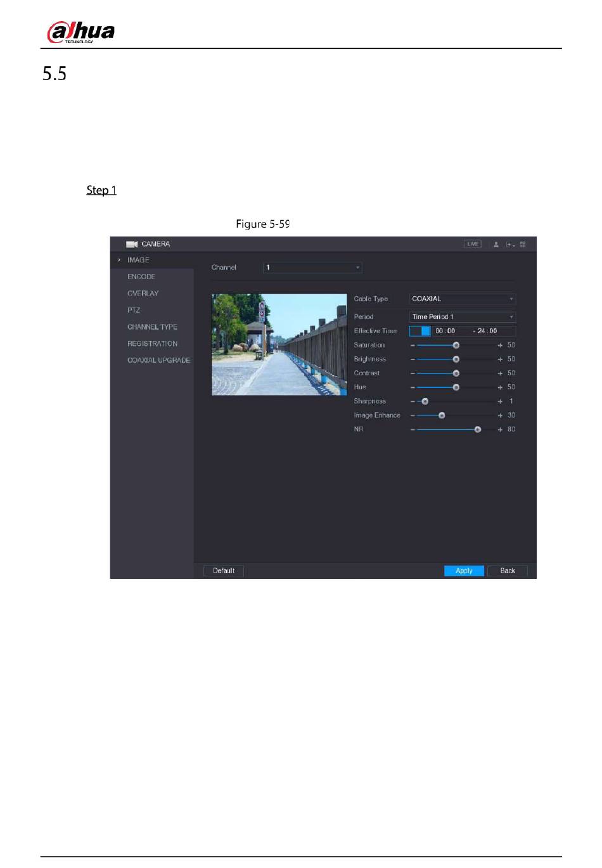Open the Cable Type dropdown
Viewport: 602px width, 868px height.
click(x=463, y=299)
